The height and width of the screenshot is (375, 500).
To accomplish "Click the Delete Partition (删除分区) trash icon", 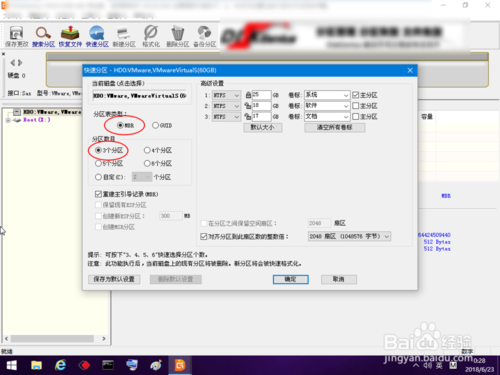I will 178,36.
